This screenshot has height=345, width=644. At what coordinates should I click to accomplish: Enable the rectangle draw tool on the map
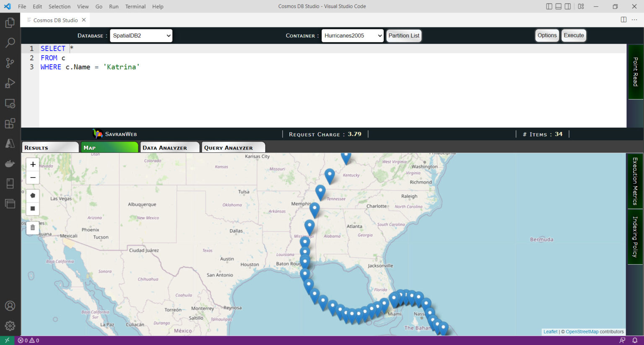coord(32,209)
